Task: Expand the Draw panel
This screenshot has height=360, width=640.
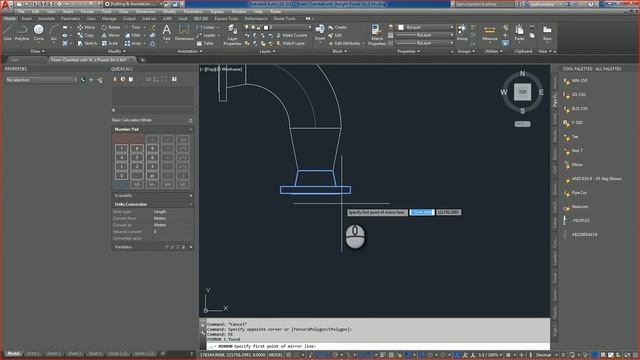Action: 38,51
